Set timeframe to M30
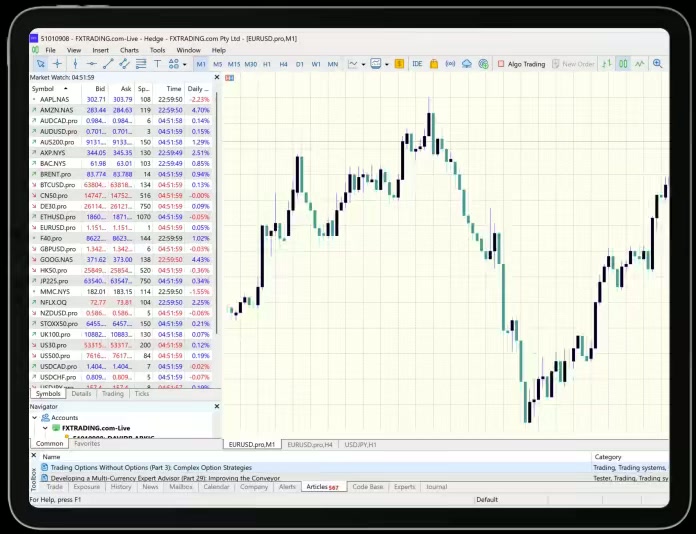 click(x=250, y=64)
